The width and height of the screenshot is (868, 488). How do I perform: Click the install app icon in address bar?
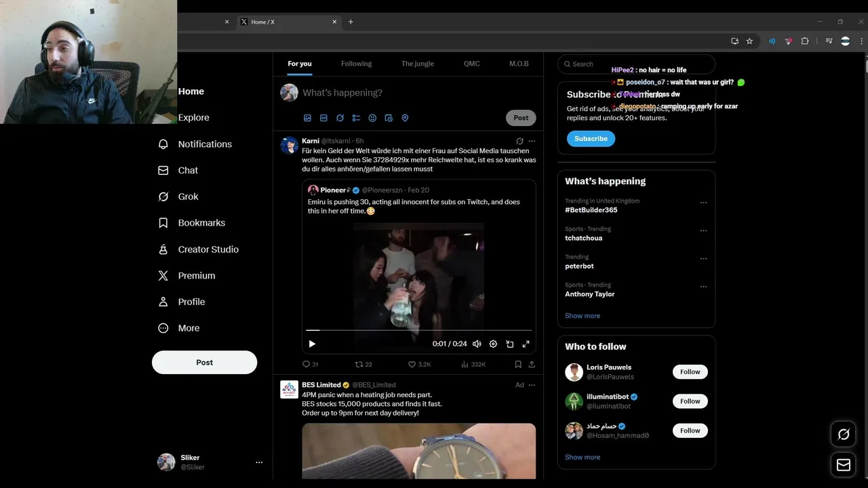coord(734,41)
